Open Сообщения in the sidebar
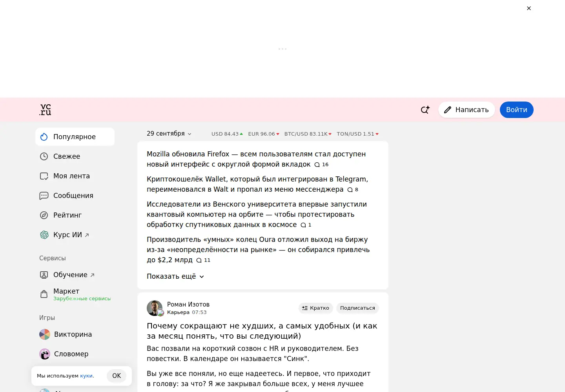Viewport: 565px width, 392px height. [x=75, y=196]
